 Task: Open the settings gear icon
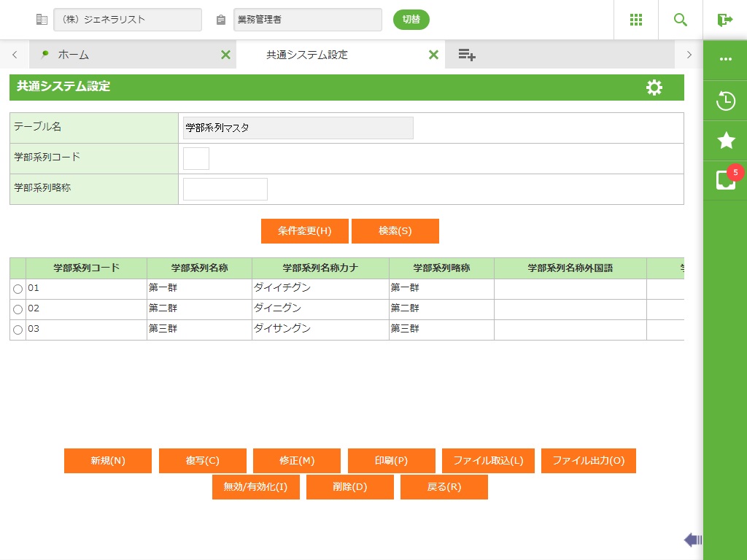(x=654, y=87)
